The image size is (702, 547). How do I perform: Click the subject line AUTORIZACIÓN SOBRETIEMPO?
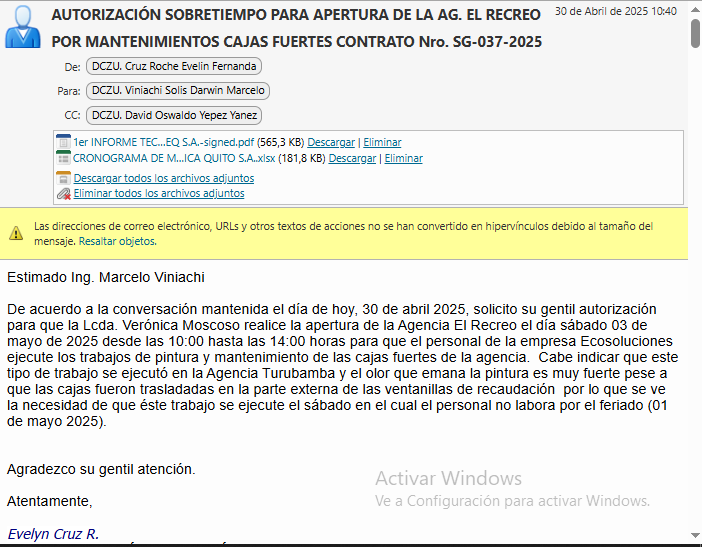(x=296, y=28)
